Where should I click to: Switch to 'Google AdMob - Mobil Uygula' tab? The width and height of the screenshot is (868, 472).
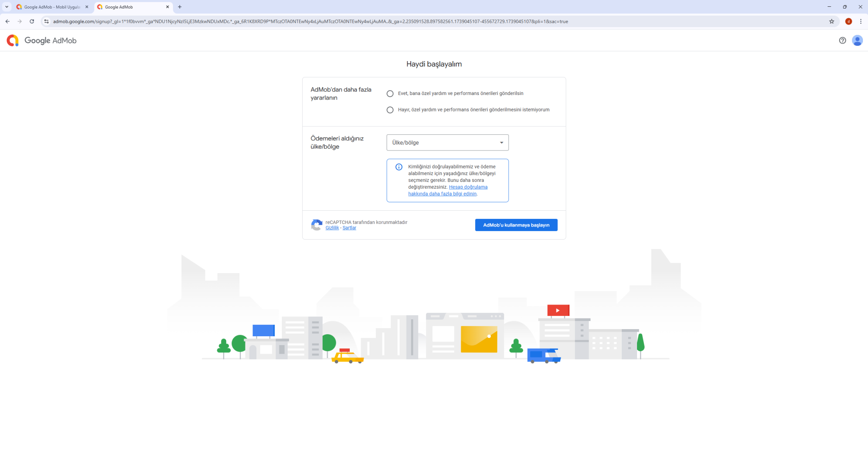point(52,7)
